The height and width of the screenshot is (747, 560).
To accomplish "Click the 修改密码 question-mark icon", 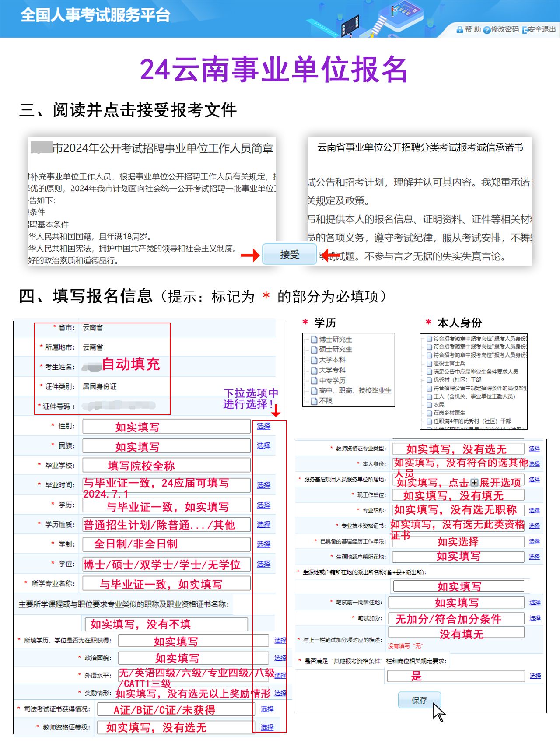I will pos(486,30).
